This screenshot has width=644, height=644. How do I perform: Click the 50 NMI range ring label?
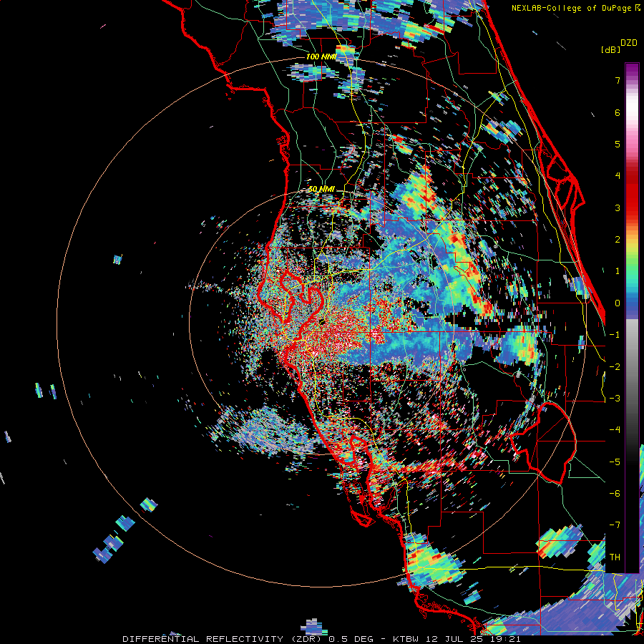pyautogui.click(x=321, y=189)
